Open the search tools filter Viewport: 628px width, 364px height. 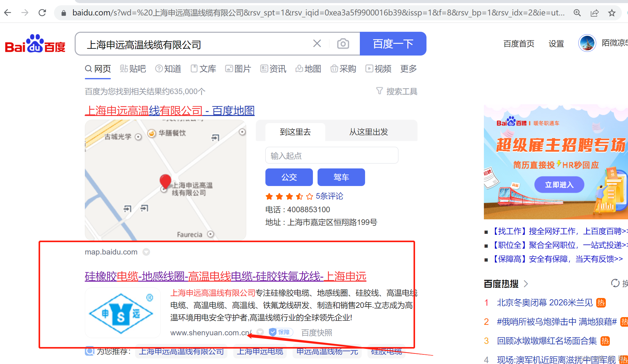397,91
